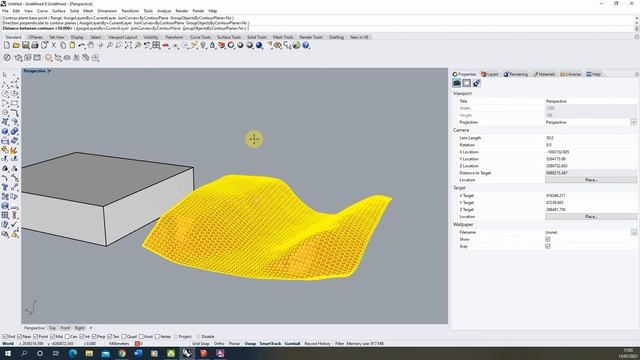Toggle the Near osnap checkbox

(x=20, y=337)
